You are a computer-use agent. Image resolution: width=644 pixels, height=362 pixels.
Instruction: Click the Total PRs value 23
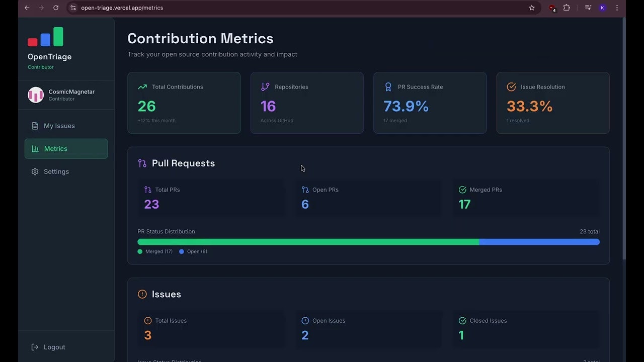(x=151, y=204)
